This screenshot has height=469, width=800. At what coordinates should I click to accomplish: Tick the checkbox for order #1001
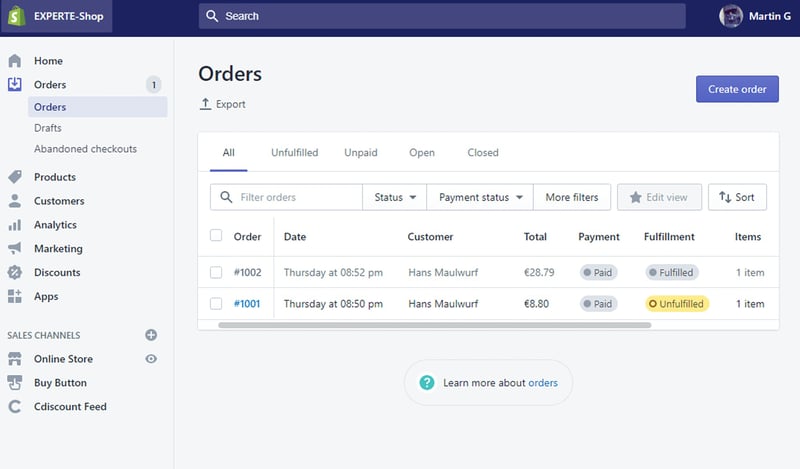216,304
